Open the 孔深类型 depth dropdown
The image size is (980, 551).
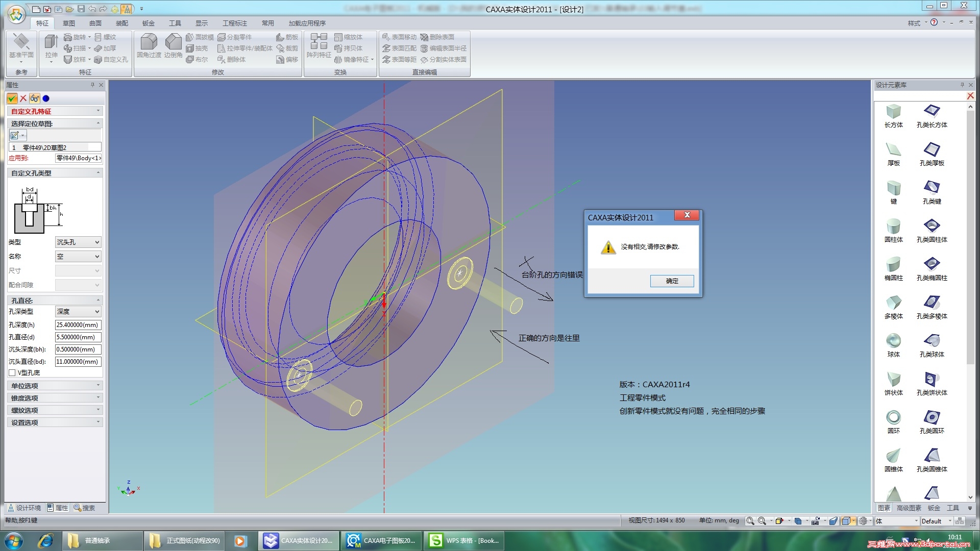[78, 312]
